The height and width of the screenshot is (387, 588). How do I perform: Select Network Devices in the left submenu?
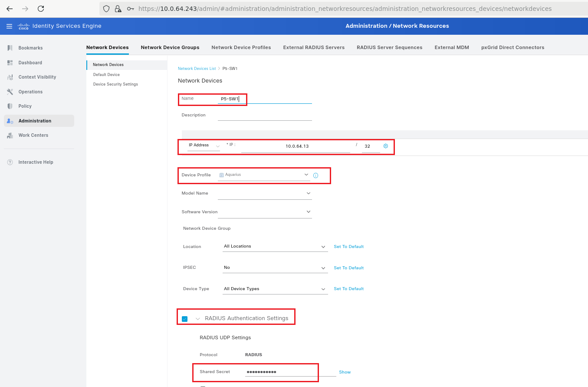[127, 65]
